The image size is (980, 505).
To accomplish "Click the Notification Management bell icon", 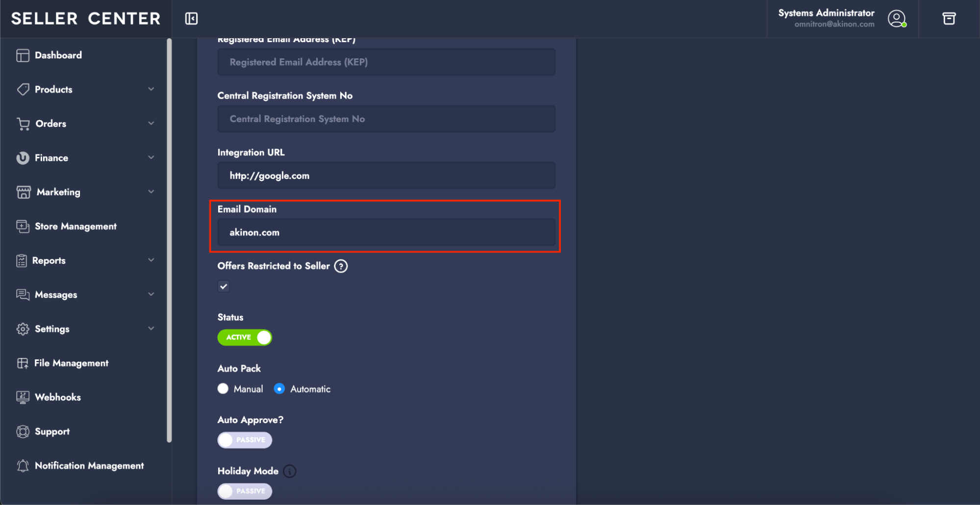I will coord(23,466).
